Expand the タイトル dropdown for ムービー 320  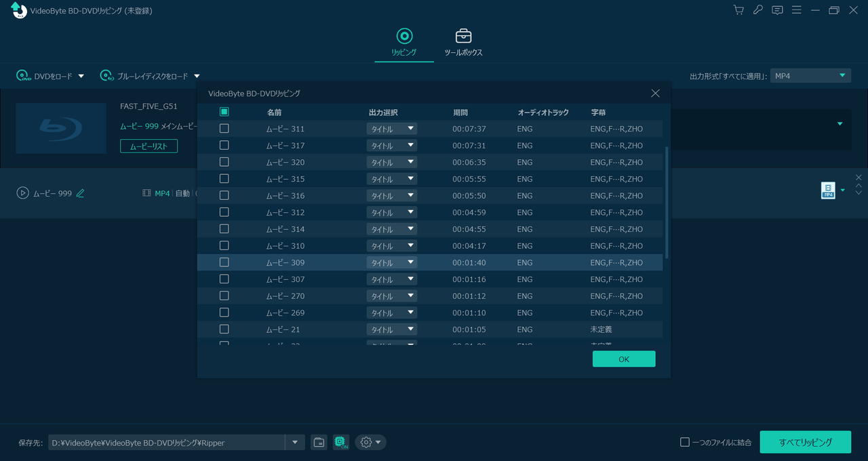(x=391, y=163)
